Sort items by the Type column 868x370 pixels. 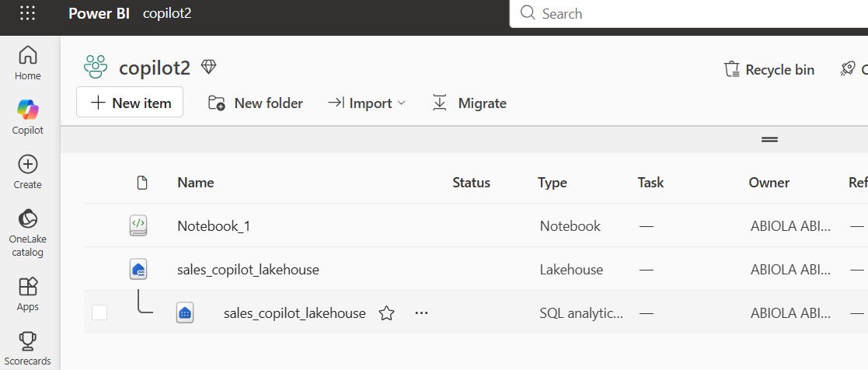[x=553, y=183]
